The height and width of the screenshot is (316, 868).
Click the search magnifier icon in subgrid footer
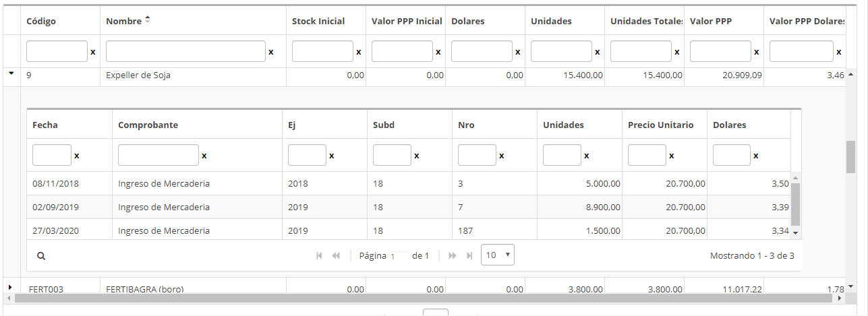click(41, 256)
